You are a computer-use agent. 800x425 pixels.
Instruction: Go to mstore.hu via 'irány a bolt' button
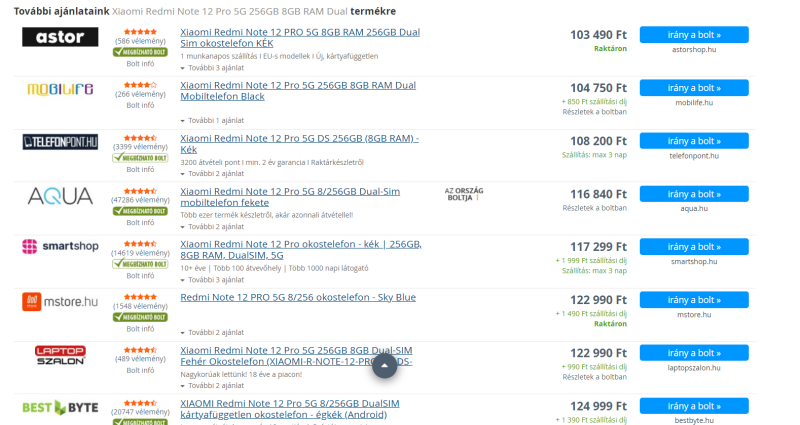point(694,299)
